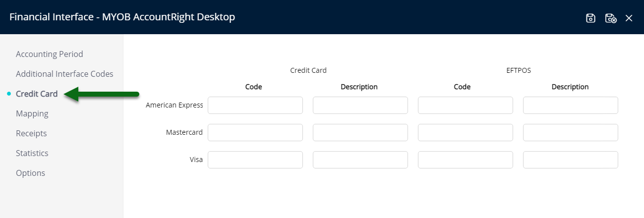This screenshot has width=644, height=218.
Task: Click the Credit Card group heading above the columns
Action: (308, 70)
